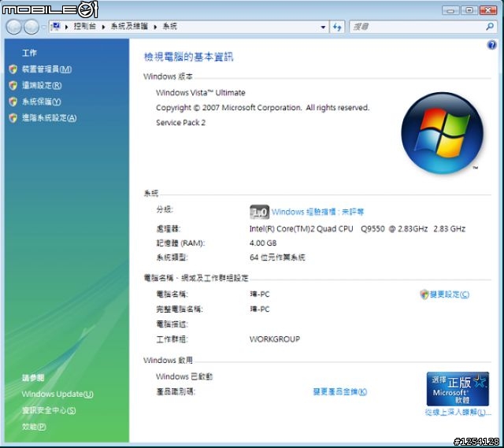Click the 選擇正版 Microsoft 軟體 badge
Viewport: 504px width, 448px height.
(x=458, y=389)
